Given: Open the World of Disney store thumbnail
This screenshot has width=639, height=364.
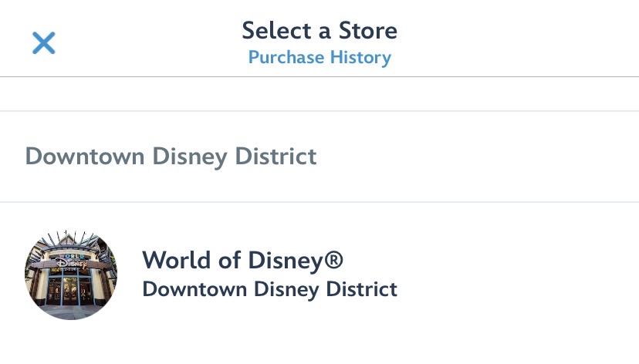Looking at the screenshot, I should 71,274.
